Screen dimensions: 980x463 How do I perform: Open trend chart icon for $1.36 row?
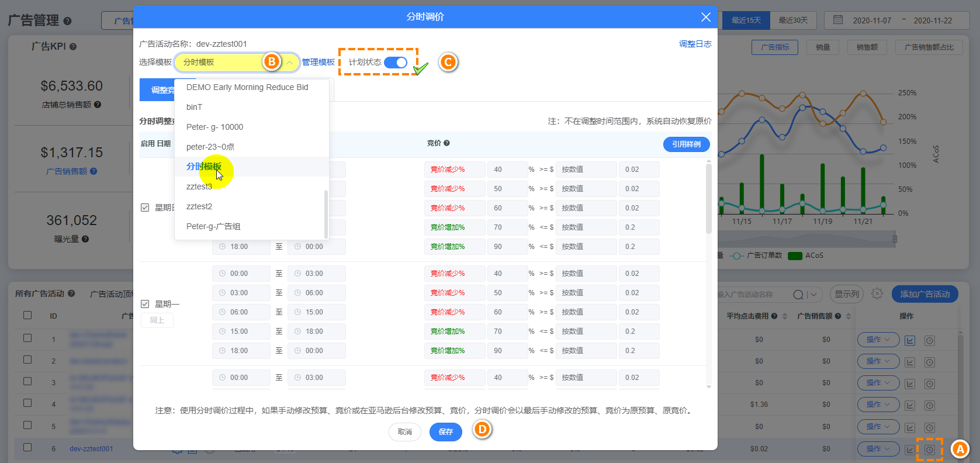click(x=910, y=405)
